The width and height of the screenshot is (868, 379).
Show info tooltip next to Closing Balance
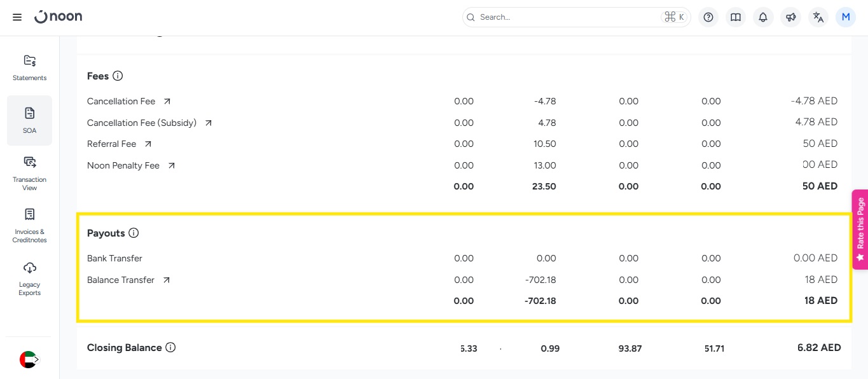170,347
